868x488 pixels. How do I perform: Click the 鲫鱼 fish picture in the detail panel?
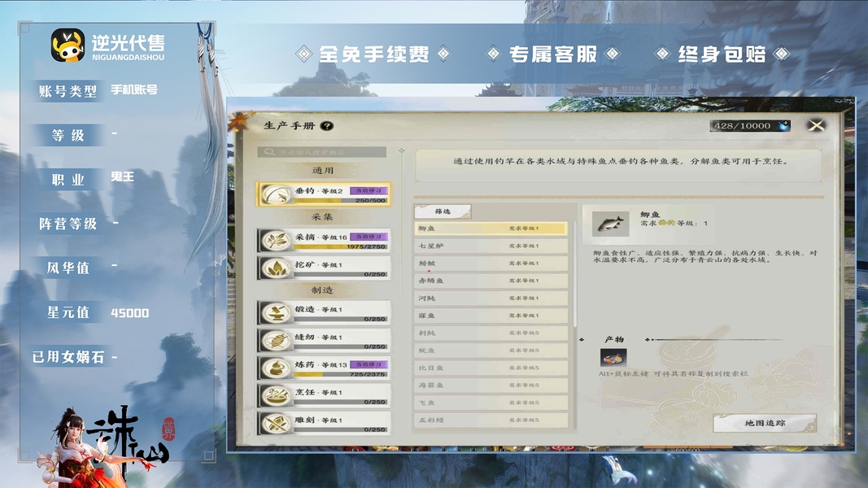[x=610, y=224]
